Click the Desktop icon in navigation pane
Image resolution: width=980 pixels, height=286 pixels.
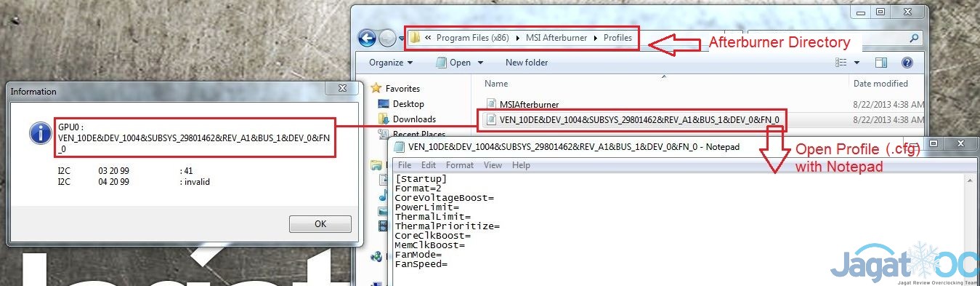(x=384, y=104)
